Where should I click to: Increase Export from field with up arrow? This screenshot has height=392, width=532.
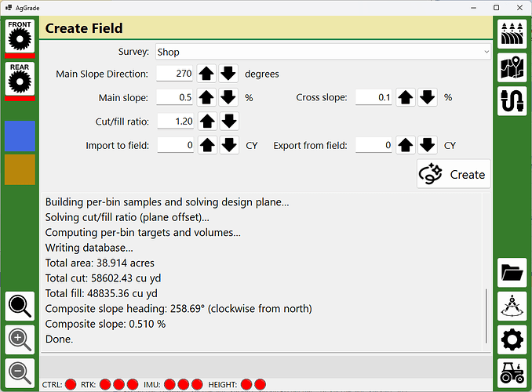tap(406, 146)
